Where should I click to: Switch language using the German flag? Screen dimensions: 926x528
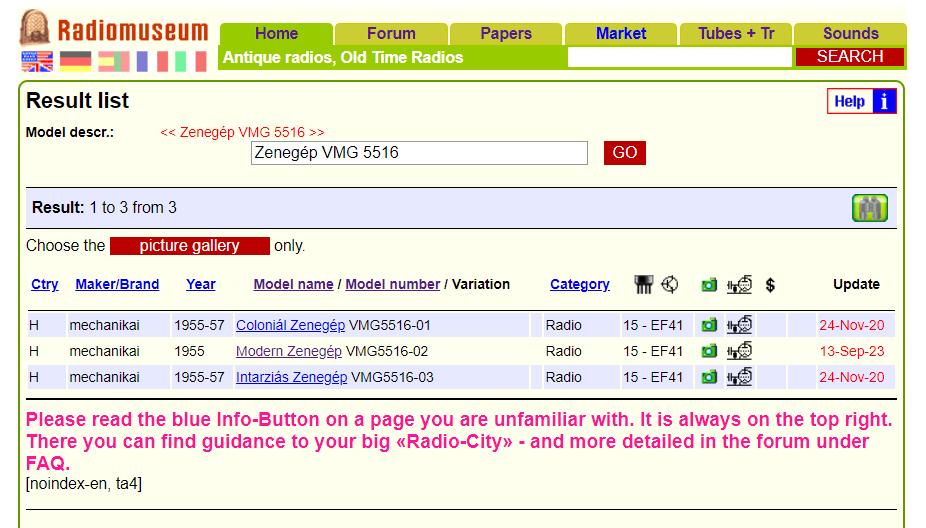click(75, 62)
